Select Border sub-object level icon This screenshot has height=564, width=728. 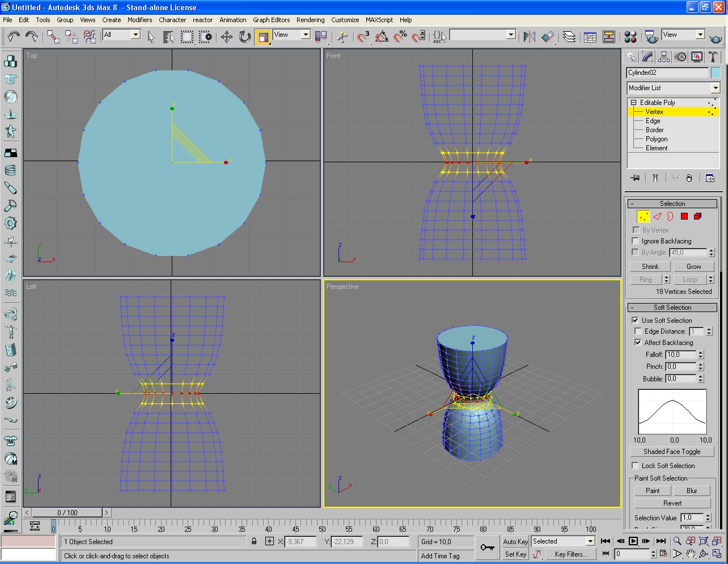[x=670, y=216]
